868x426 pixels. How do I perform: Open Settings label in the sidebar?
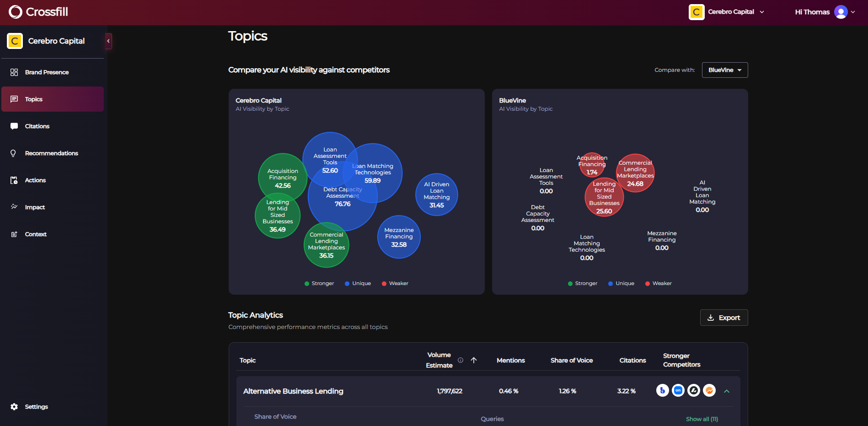tap(36, 407)
